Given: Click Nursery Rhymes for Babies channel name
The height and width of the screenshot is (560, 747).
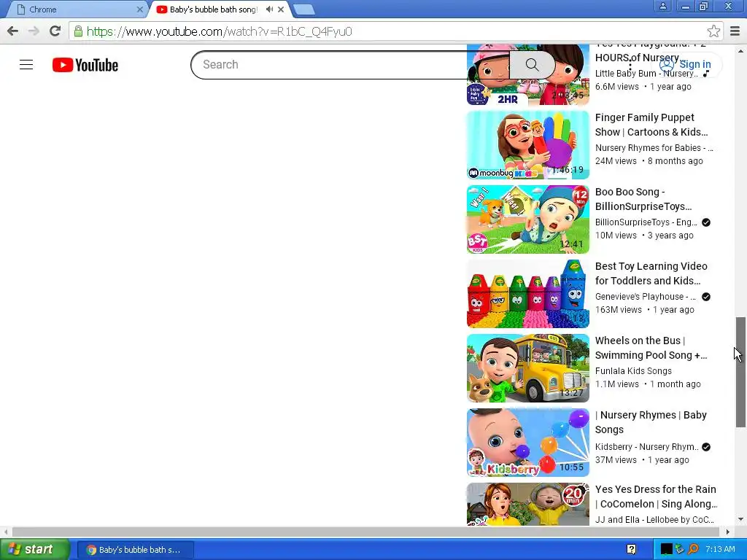Looking at the screenshot, I should 654,148.
